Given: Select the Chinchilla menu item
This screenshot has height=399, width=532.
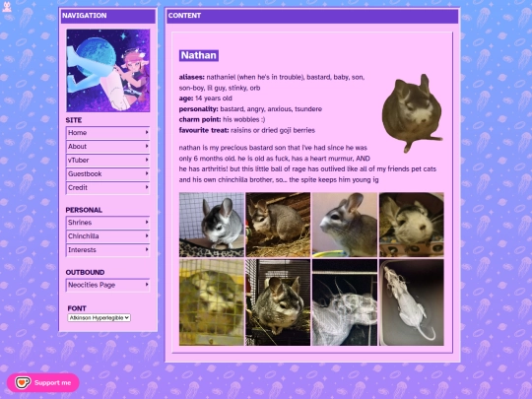Looking at the screenshot, I should (108, 236).
